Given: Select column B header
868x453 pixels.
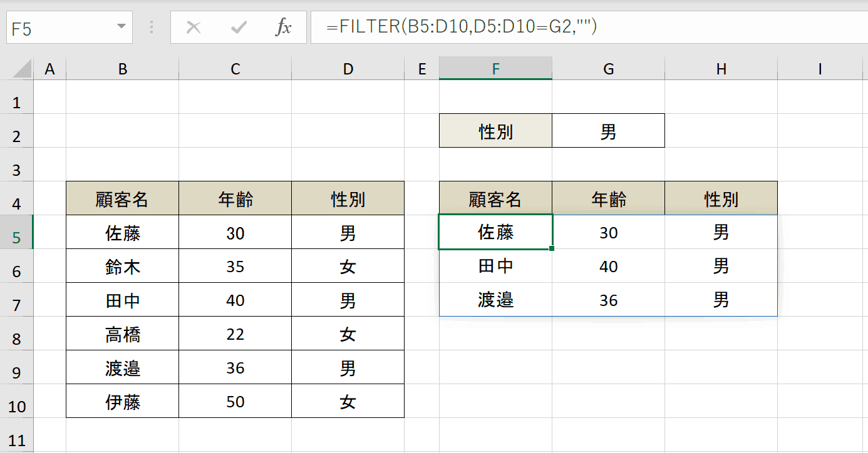Looking at the screenshot, I should pos(123,69).
